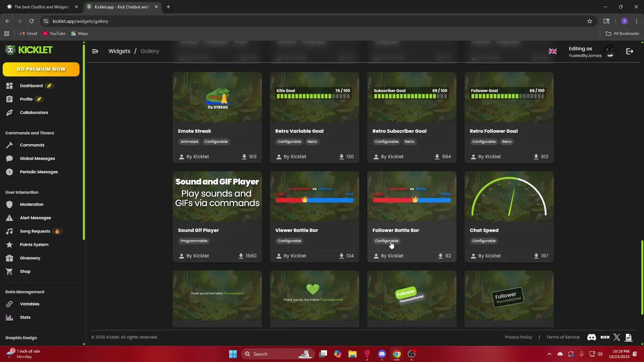Open Discord from the taskbar
Screen dimensions: 644x362
pyautogui.click(x=382, y=354)
